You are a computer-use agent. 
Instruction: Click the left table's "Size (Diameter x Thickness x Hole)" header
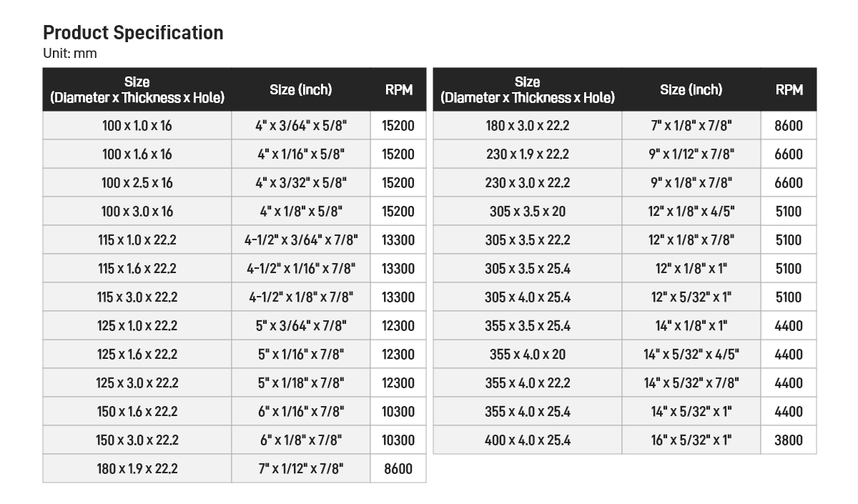pyautogui.click(x=137, y=89)
